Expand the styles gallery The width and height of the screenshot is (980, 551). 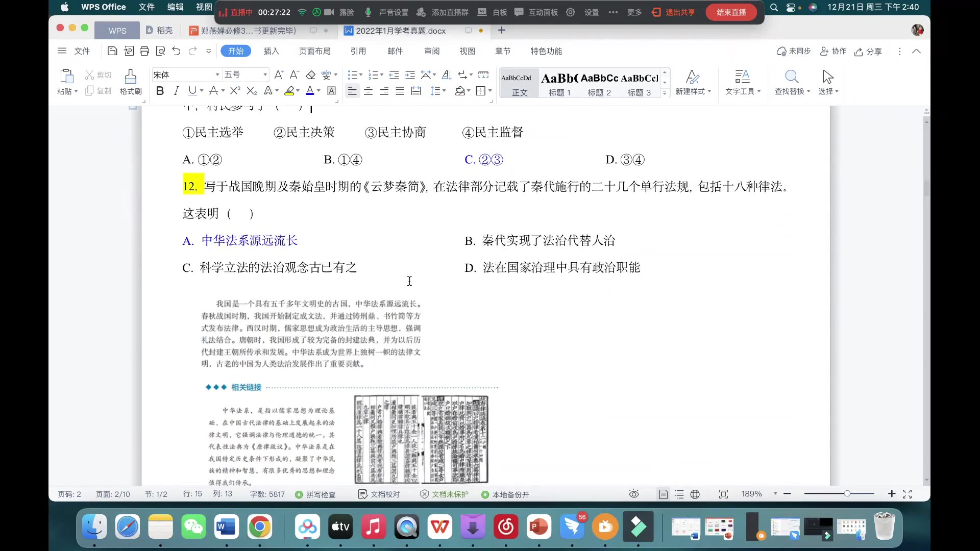pyautogui.click(x=665, y=93)
